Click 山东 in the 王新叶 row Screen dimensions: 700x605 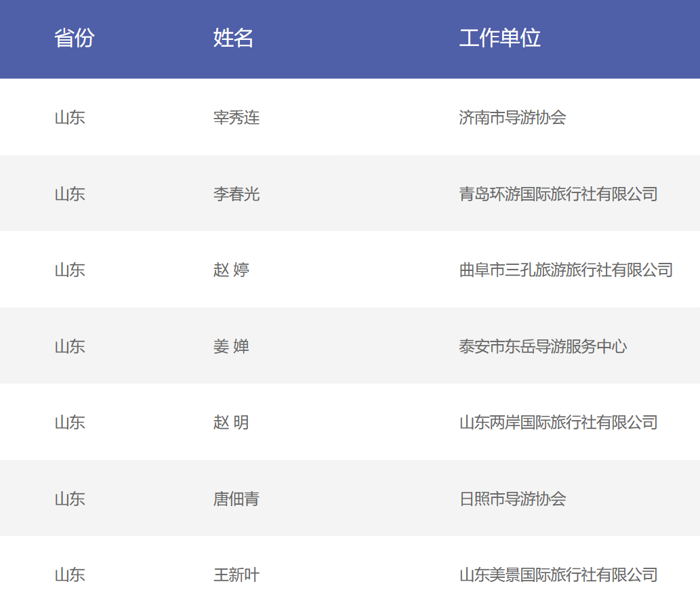tap(70, 575)
